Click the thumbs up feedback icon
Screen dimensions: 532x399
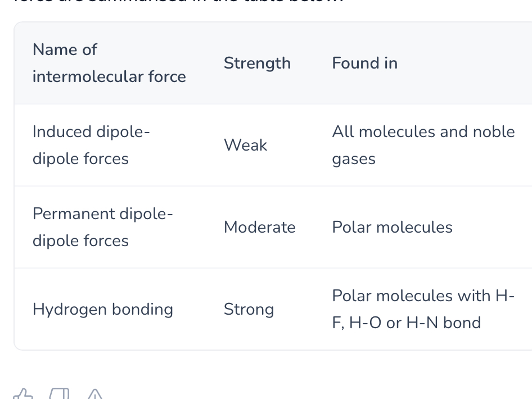(22, 394)
